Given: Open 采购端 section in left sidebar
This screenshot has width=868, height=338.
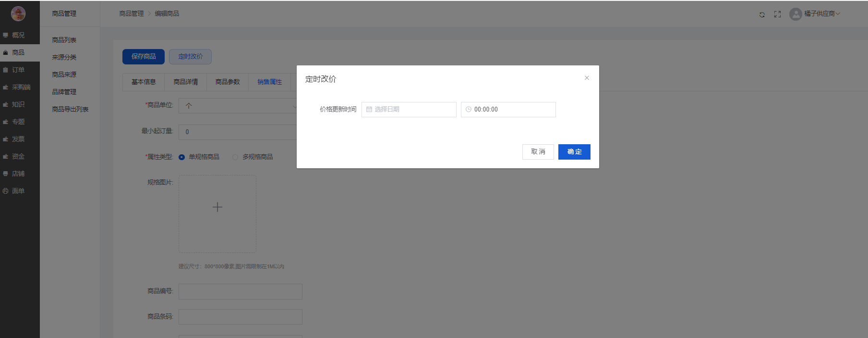Looking at the screenshot, I should [x=21, y=87].
